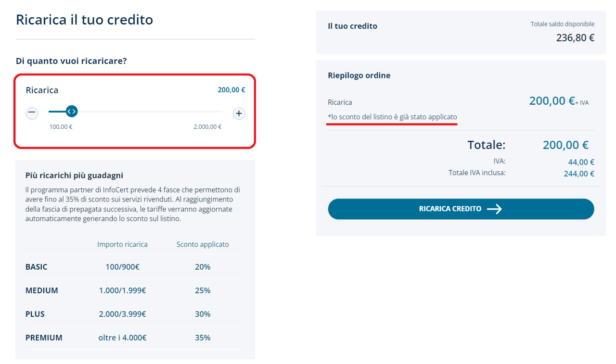Click the 2.000,00 € maximum slider label
The width and height of the screenshot is (616, 364).
pyautogui.click(x=207, y=127)
